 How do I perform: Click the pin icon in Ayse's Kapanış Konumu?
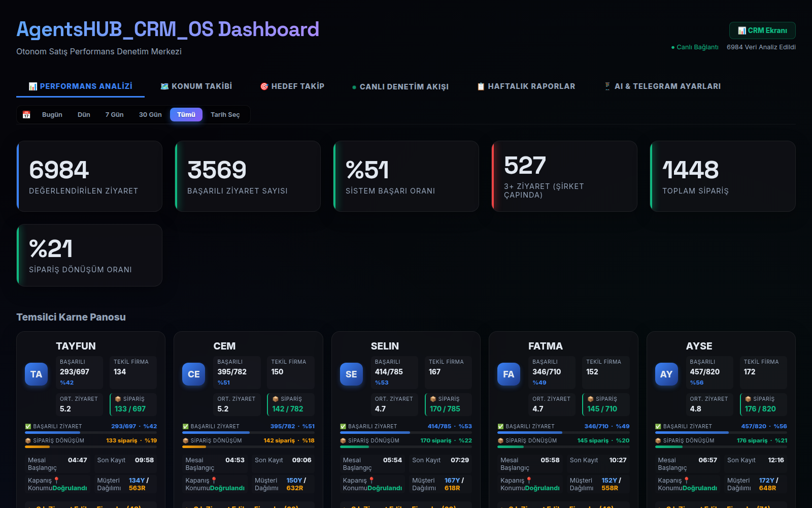(x=686, y=481)
